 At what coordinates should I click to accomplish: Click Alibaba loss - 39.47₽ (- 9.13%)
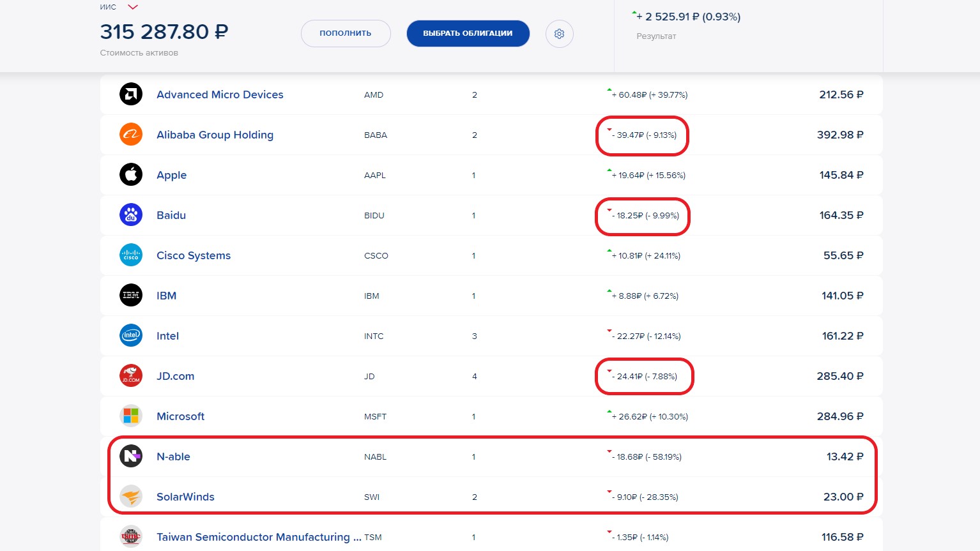click(x=644, y=135)
